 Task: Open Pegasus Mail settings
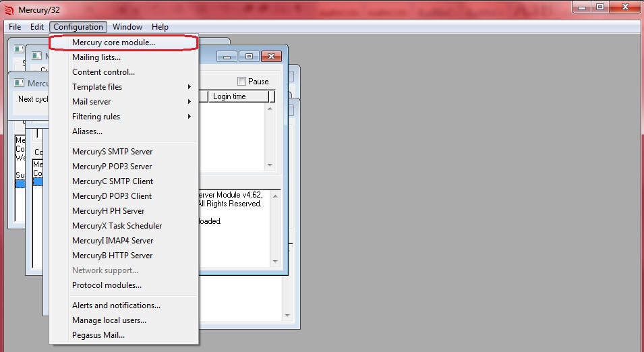point(123,334)
